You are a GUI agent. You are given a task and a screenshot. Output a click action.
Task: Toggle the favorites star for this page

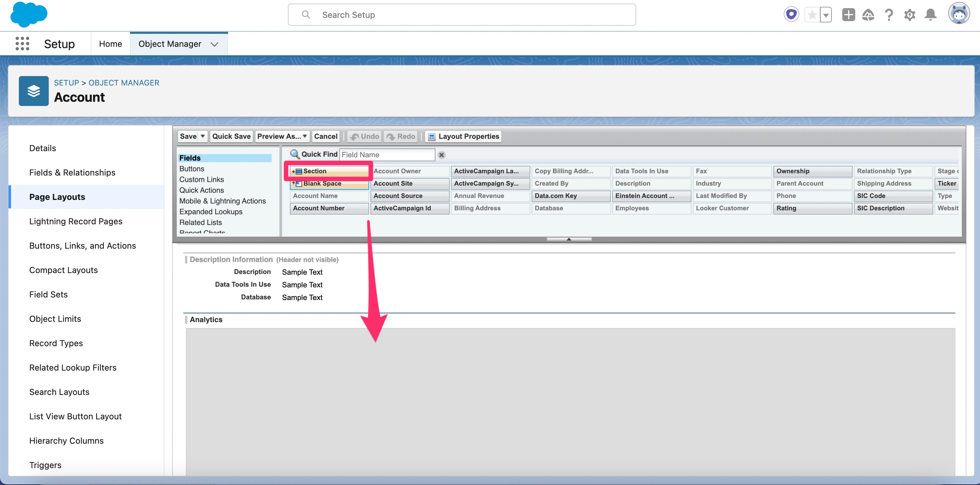(x=812, y=15)
